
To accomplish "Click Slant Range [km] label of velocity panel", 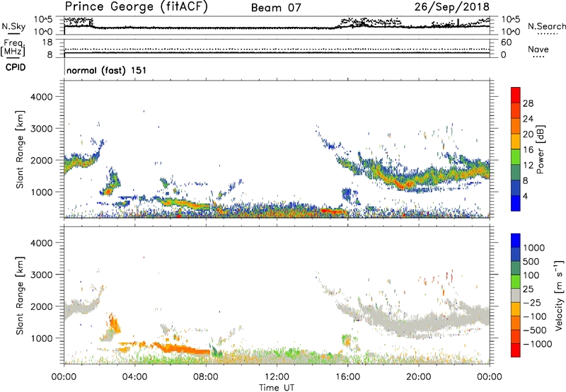I will [20, 295].
